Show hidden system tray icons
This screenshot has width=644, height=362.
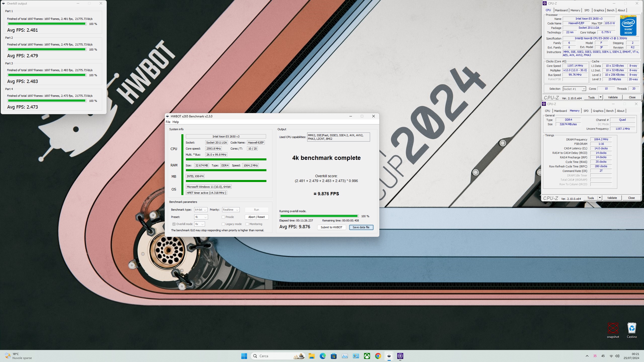tap(587, 356)
